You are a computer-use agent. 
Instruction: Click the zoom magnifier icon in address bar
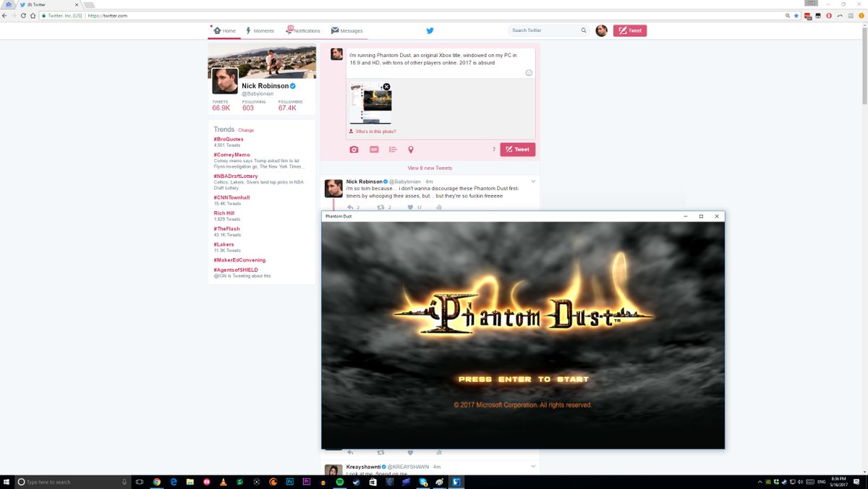click(788, 15)
